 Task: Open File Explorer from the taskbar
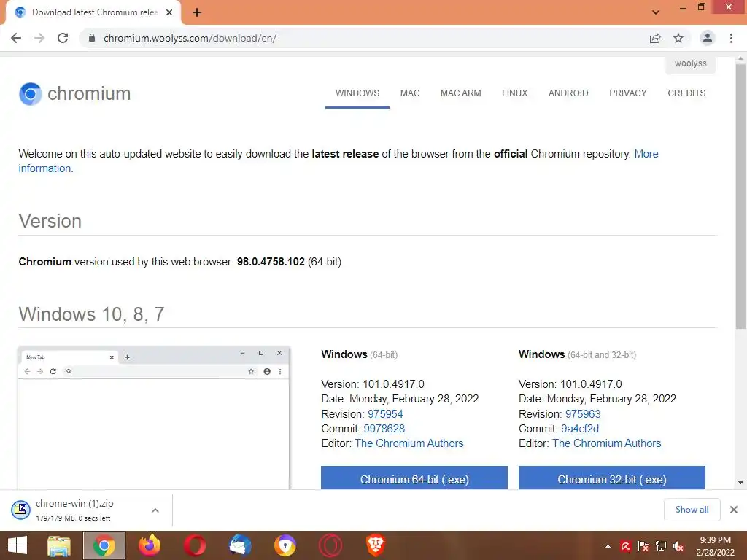[59, 545]
